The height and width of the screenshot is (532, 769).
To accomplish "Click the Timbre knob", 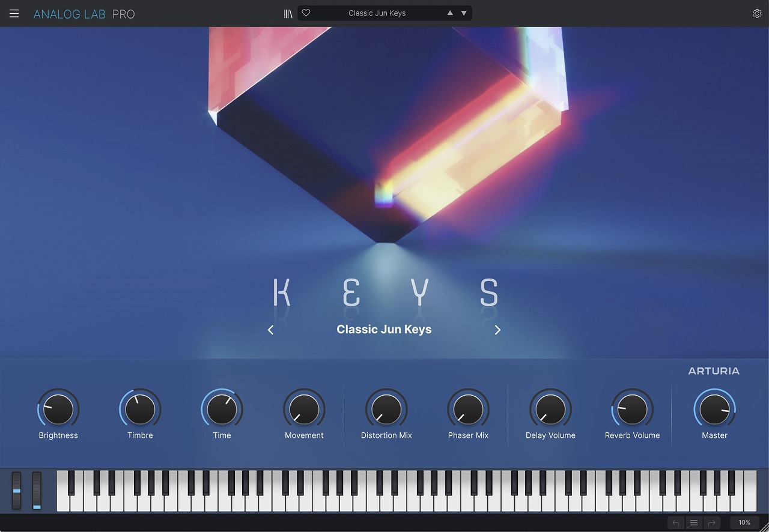I will click(x=140, y=410).
